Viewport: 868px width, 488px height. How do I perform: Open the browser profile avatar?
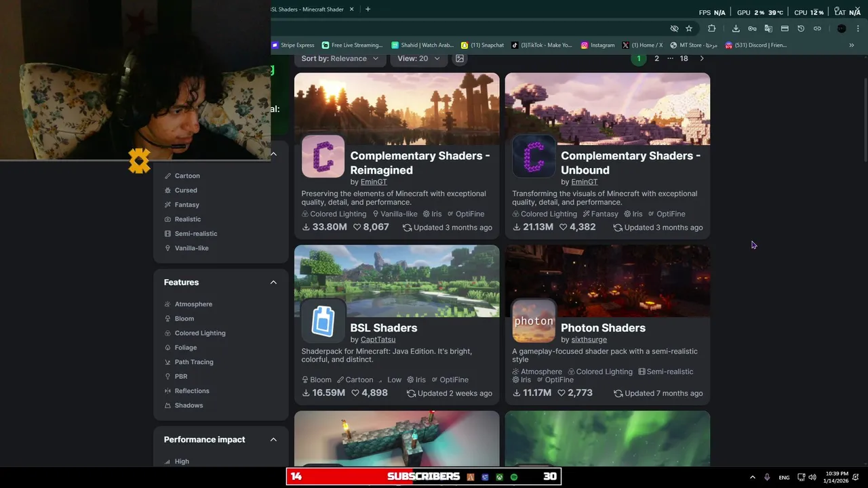pyautogui.click(x=842, y=28)
